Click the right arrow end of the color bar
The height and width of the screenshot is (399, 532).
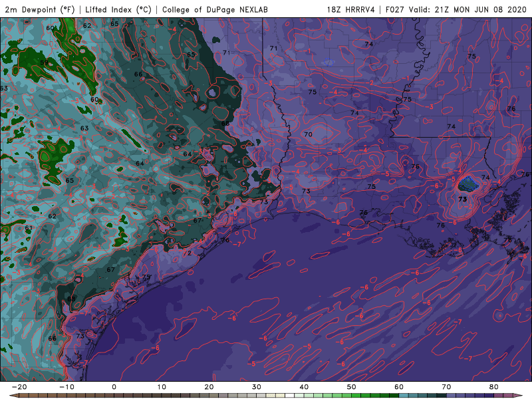[519, 396]
